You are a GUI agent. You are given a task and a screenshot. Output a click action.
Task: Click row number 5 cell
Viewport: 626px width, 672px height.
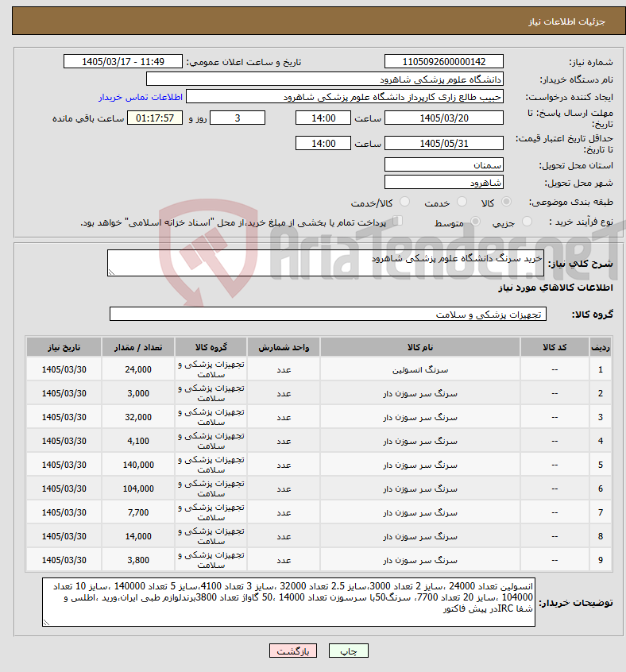[x=601, y=465]
